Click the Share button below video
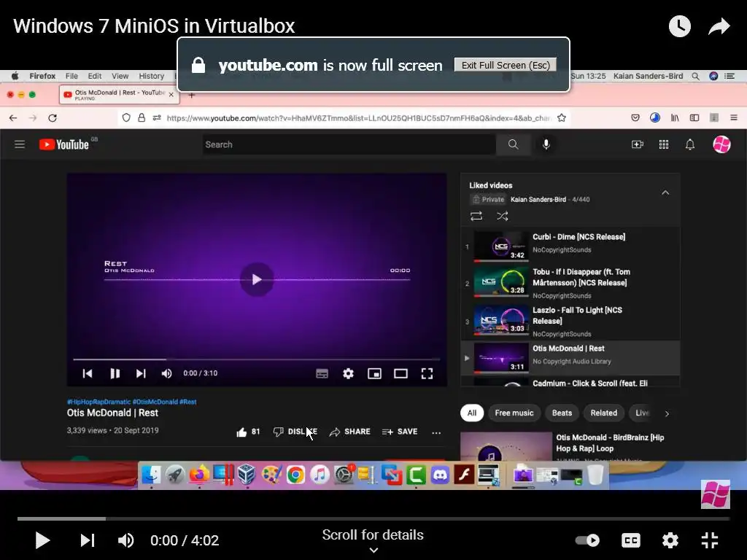Image resolution: width=747 pixels, height=560 pixels. (349, 432)
